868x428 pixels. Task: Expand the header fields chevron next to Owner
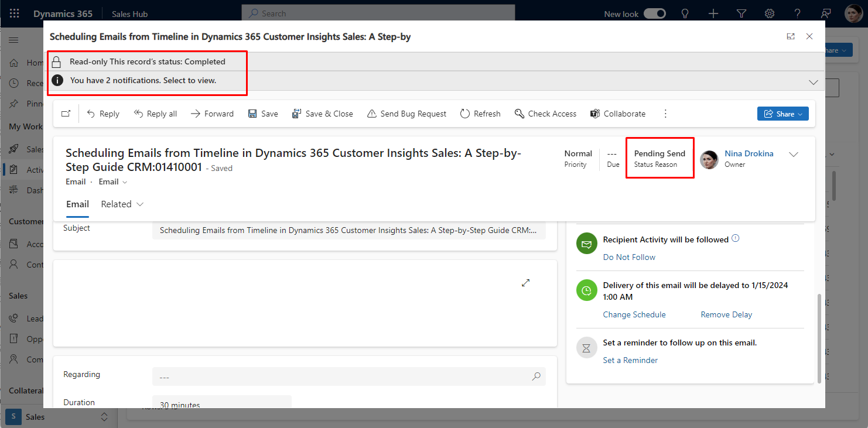click(x=794, y=155)
